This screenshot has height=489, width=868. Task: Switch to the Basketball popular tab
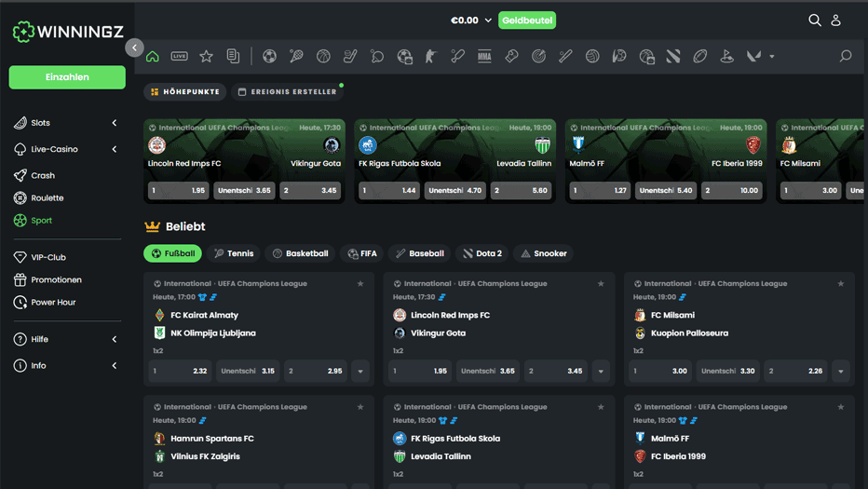coord(300,253)
